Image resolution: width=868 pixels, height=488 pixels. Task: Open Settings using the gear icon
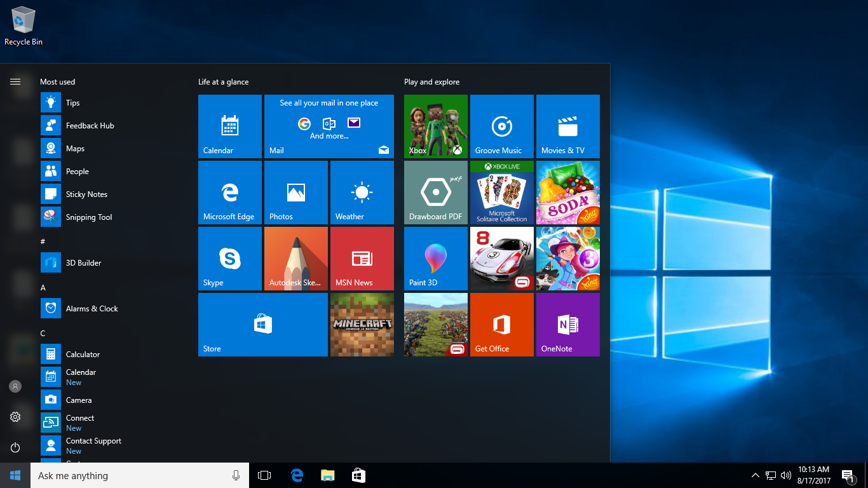click(x=15, y=417)
